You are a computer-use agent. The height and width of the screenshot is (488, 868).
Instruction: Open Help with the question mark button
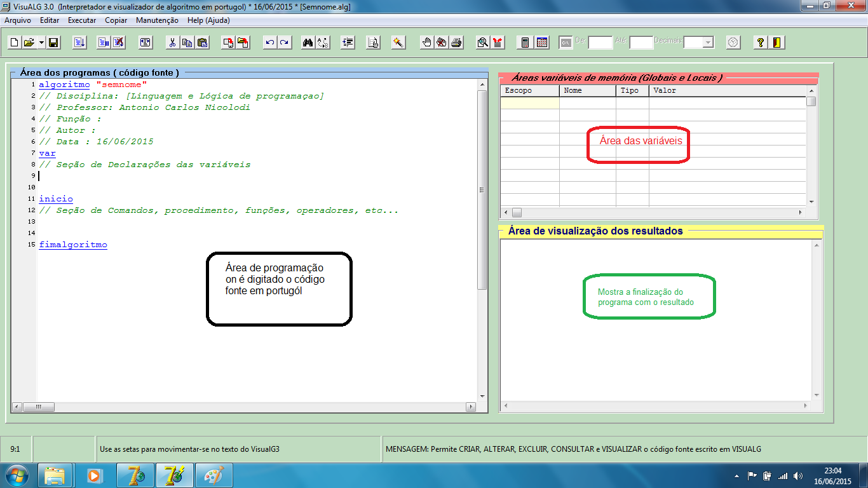(x=759, y=43)
